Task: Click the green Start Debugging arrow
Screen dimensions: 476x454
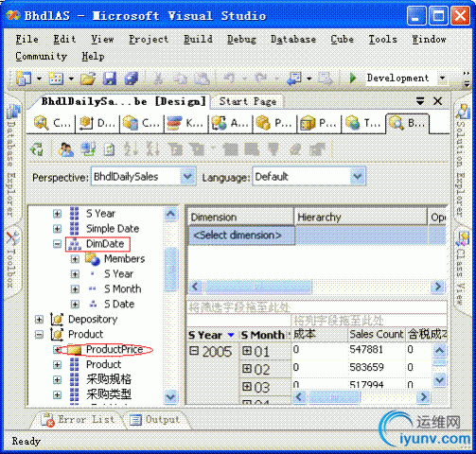Action: point(353,78)
